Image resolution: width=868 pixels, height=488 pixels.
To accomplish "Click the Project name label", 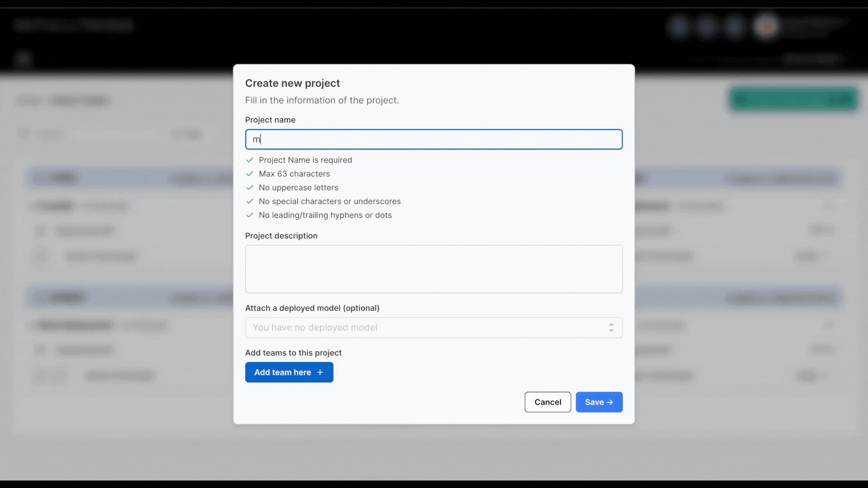I will click(270, 120).
